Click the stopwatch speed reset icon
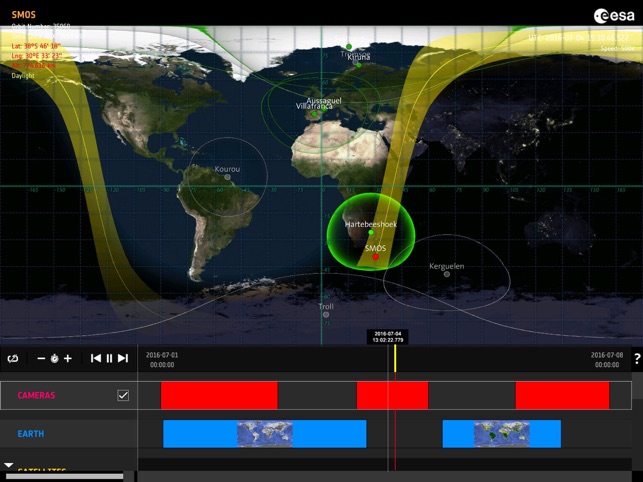Image resolution: width=643 pixels, height=482 pixels. pyautogui.click(x=55, y=359)
